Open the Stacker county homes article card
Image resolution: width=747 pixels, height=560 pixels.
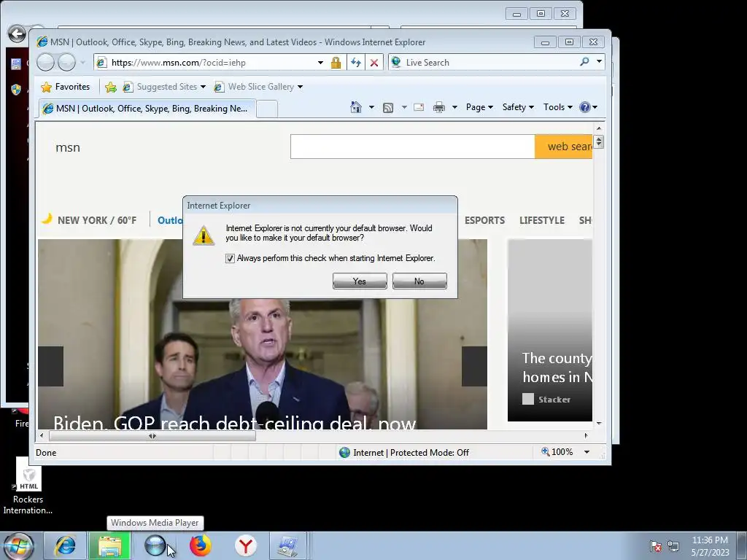tap(550, 330)
